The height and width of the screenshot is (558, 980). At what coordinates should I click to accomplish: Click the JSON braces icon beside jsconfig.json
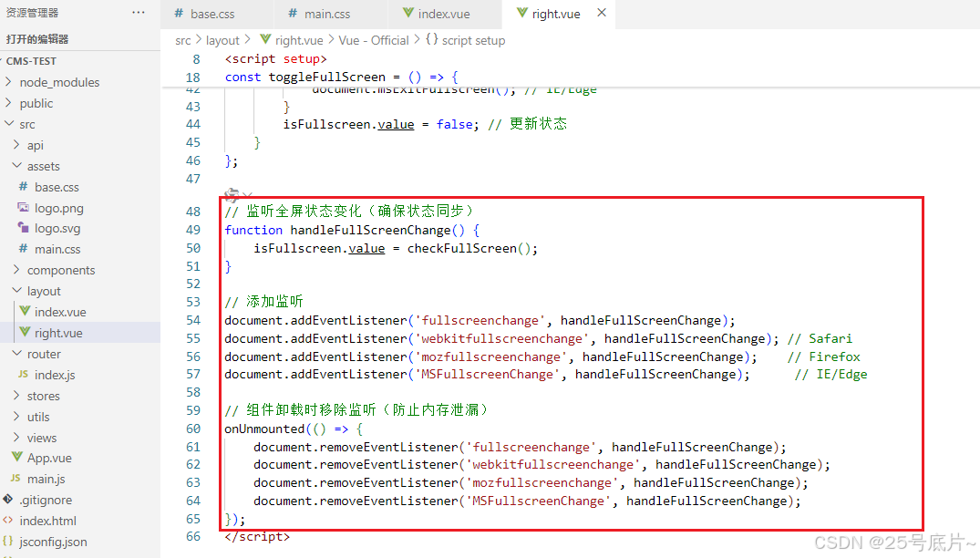(x=7, y=541)
